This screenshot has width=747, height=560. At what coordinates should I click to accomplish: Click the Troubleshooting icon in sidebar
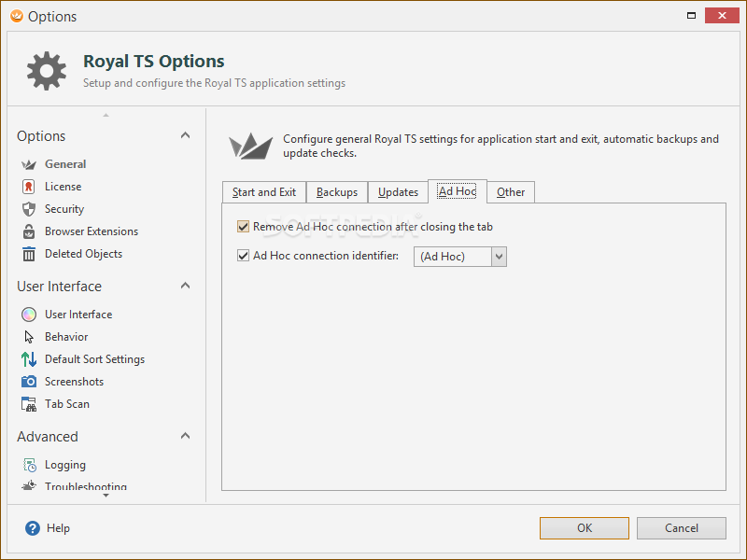[29, 486]
